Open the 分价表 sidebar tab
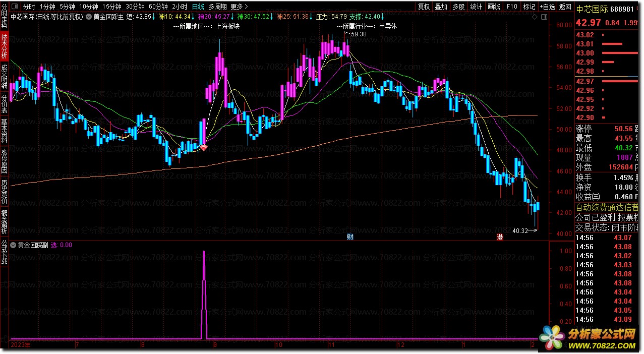 pyautogui.click(x=4, y=104)
